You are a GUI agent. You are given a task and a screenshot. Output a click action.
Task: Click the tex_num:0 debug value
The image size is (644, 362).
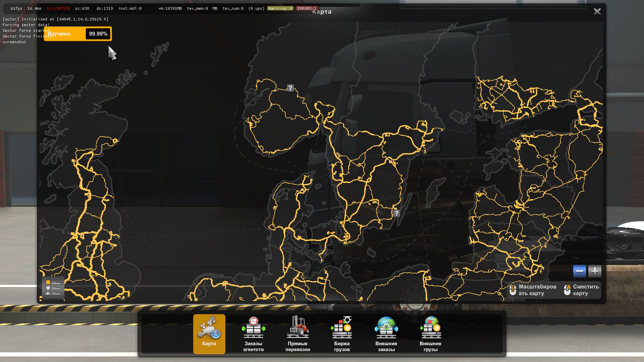pyautogui.click(x=233, y=8)
